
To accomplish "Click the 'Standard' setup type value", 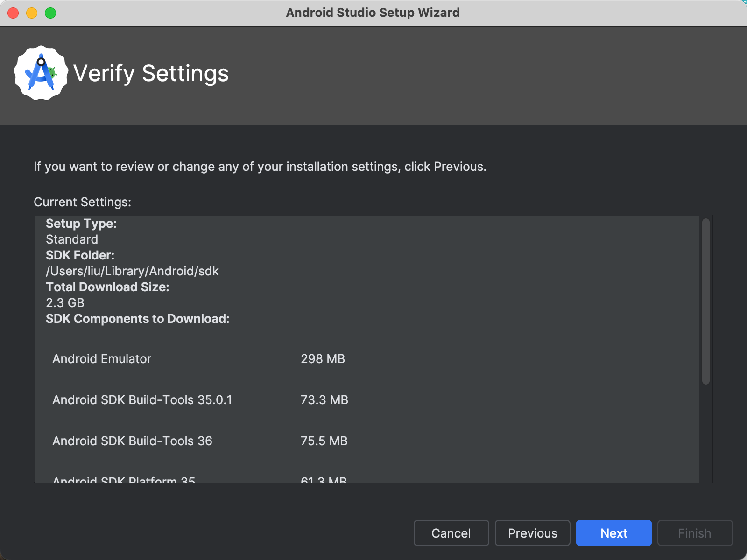I will 72,239.
